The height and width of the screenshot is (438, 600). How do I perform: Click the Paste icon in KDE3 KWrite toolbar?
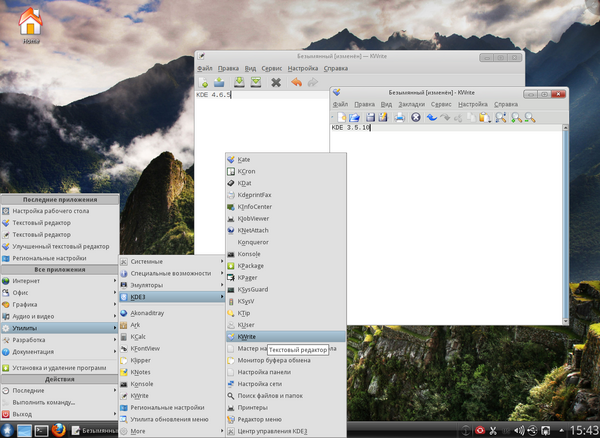(x=484, y=117)
